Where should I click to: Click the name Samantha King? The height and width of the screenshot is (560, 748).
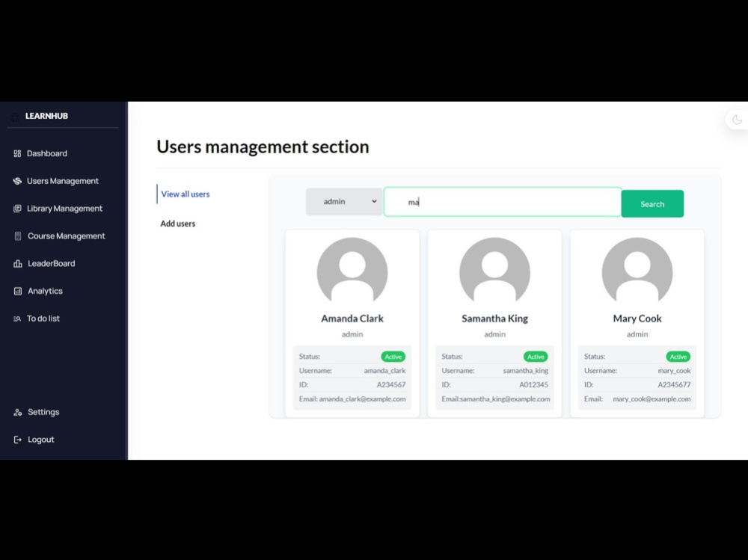pyautogui.click(x=494, y=319)
